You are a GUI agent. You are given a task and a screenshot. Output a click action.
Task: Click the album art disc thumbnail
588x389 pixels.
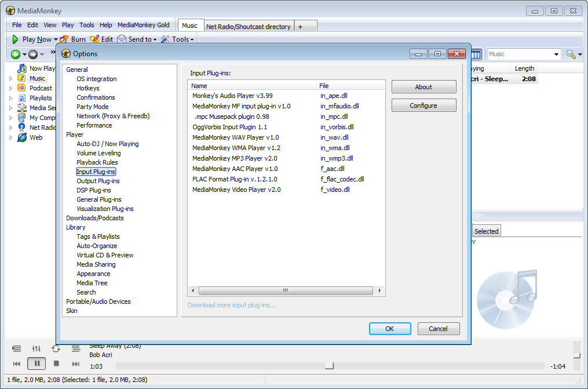click(507, 299)
